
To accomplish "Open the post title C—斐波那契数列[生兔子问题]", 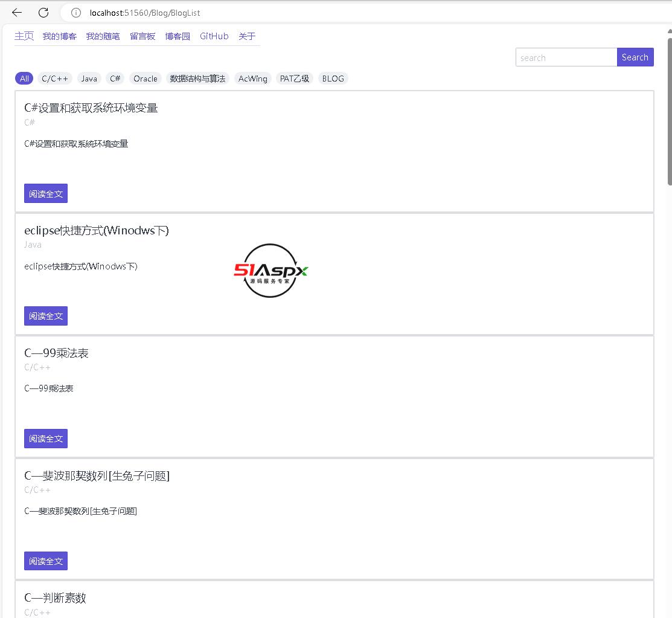I will [97, 475].
